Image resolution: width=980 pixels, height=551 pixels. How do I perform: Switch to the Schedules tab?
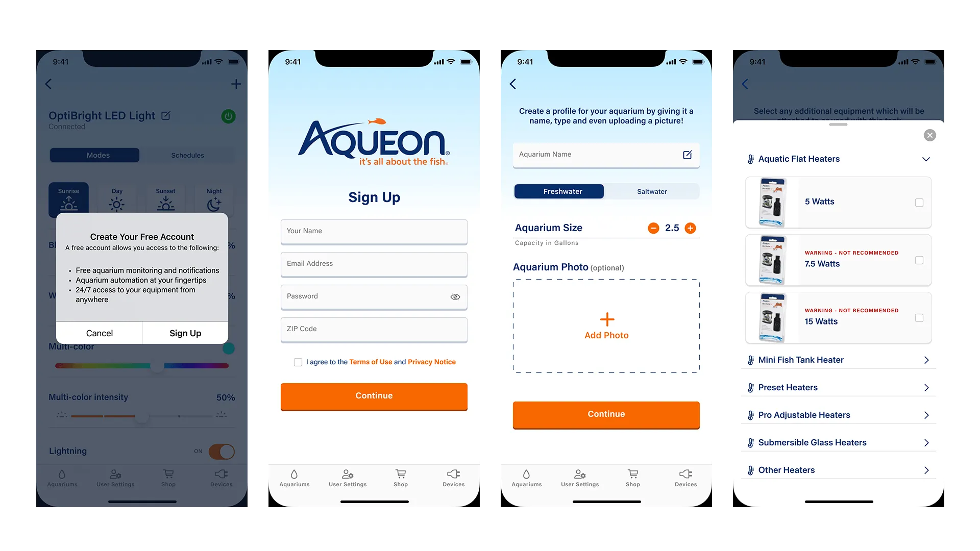[x=188, y=155]
